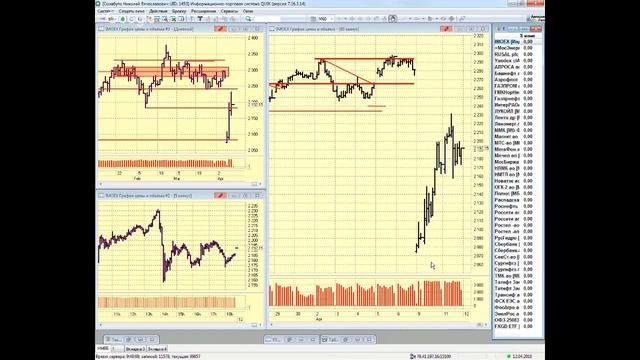Click the green connection status toolbar icon
Image resolution: width=640 pixels, height=360 pixels.
(x=122, y=19)
